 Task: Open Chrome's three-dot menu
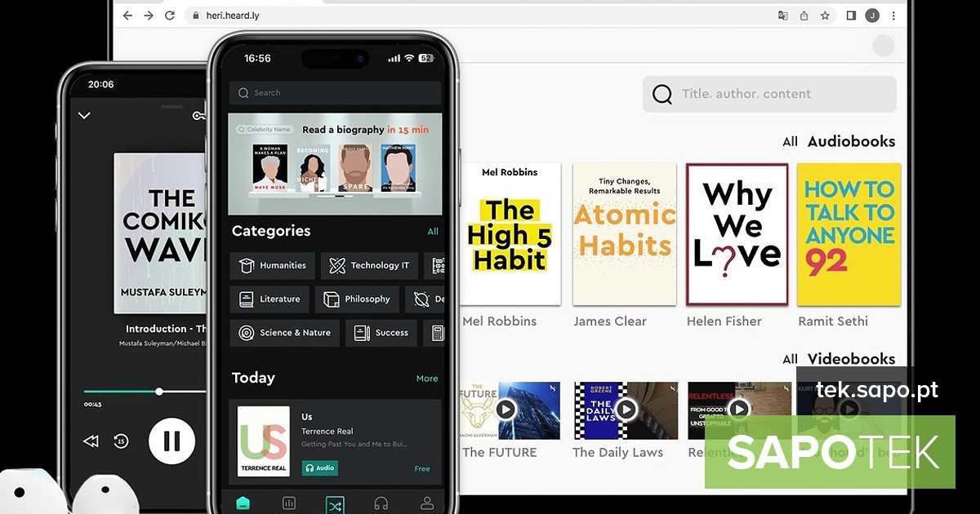[892, 16]
